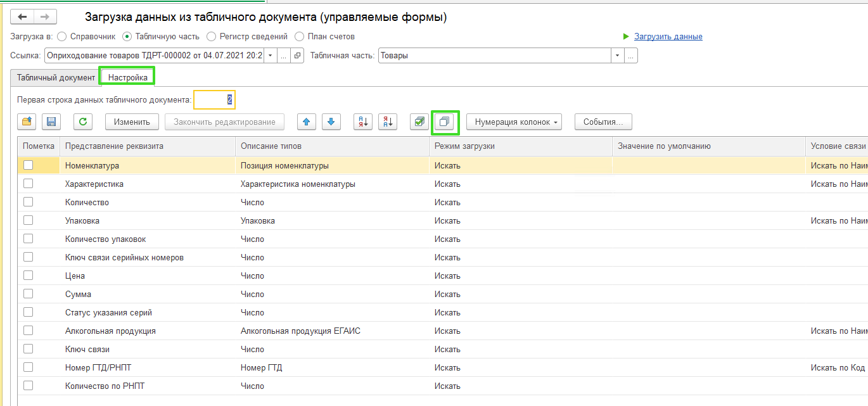Click the Изменить button
The image size is (868, 406).
click(x=132, y=122)
